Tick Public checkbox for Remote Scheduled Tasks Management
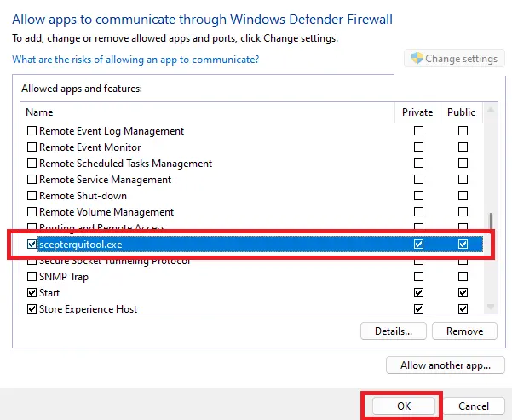 [463, 163]
